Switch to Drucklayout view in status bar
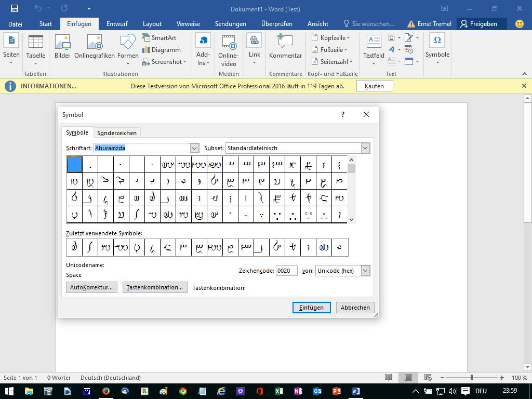The height and width of the screenshot is (399, 532). (408, 377)
